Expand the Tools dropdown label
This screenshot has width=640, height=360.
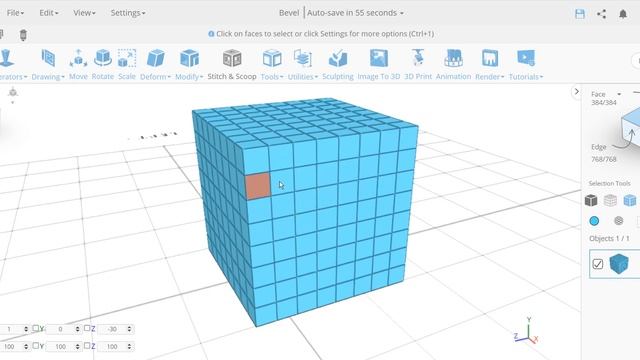point(272,77)
